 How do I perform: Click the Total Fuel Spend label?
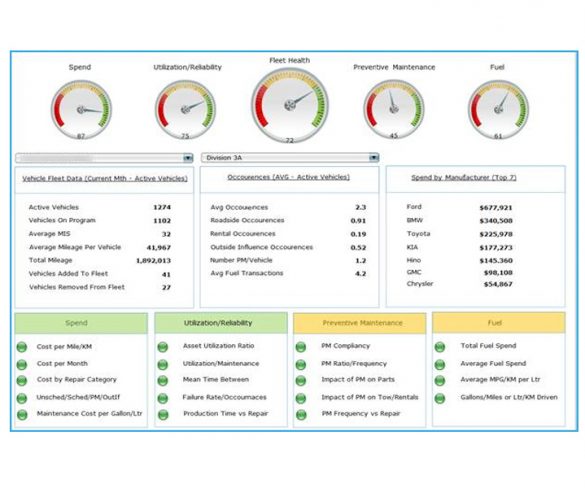pos(488,346)
